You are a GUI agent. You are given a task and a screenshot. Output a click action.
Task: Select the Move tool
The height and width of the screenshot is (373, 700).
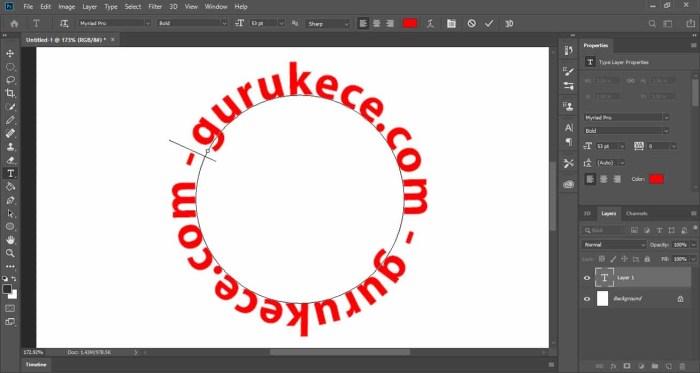coord(10,54)
